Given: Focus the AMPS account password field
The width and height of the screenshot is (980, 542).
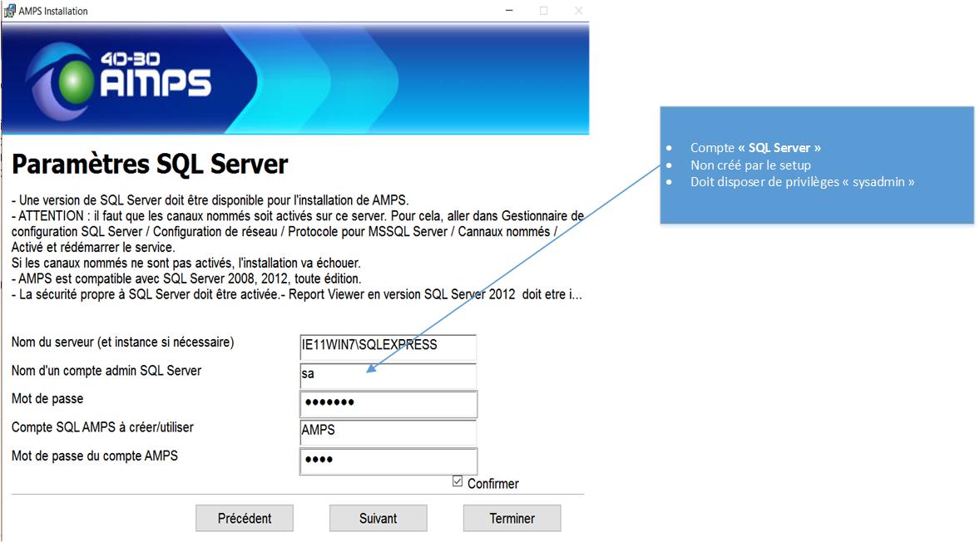Looking at the screenshot, I should 388,461.
